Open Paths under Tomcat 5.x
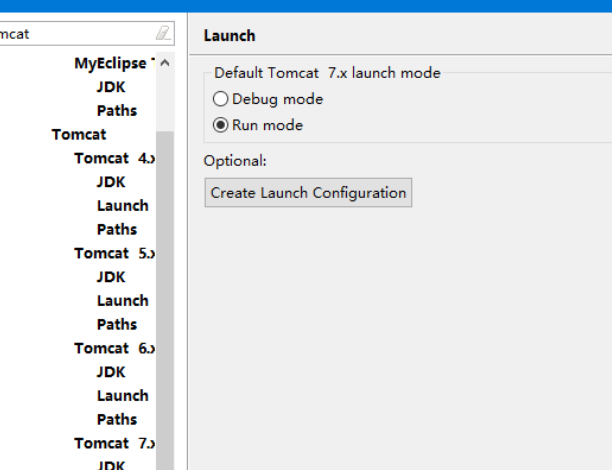The width and height of the screenshot is (612, 470). click(117, 324)
